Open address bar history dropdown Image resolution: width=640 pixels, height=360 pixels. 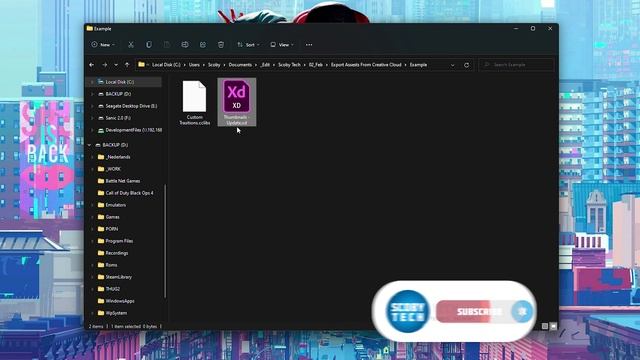point(453,65)
